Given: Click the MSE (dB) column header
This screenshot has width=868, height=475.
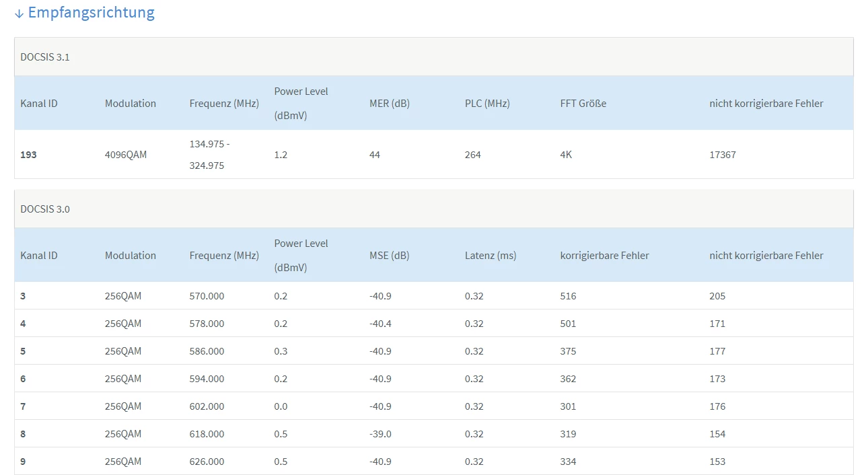Looking at the screenshot, I should point(389,256).
